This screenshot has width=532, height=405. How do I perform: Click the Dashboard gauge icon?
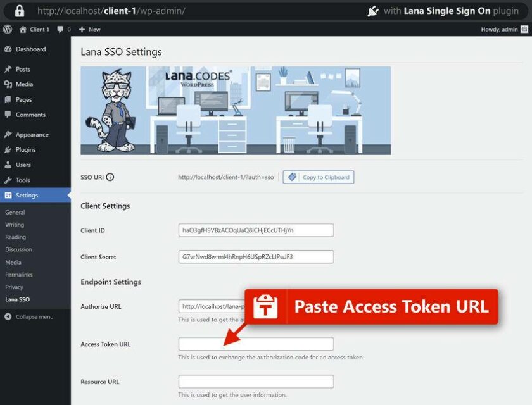(8, 49)
